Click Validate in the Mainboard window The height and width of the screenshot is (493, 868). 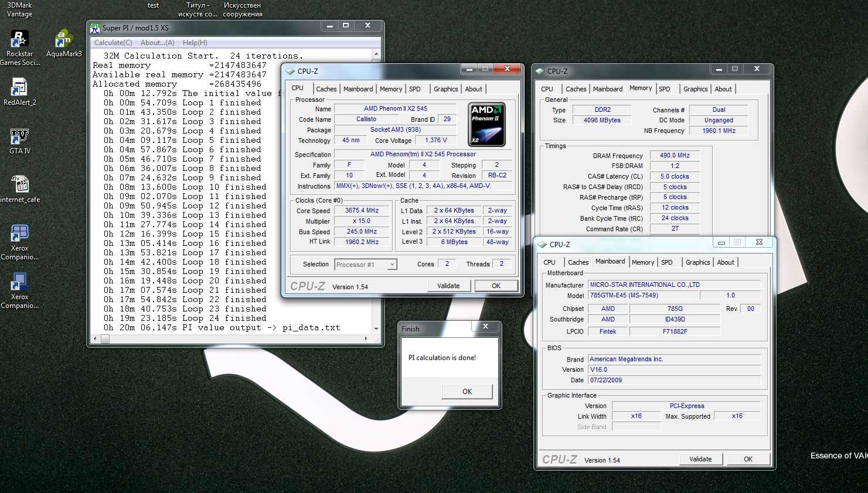tap(700, 459)
